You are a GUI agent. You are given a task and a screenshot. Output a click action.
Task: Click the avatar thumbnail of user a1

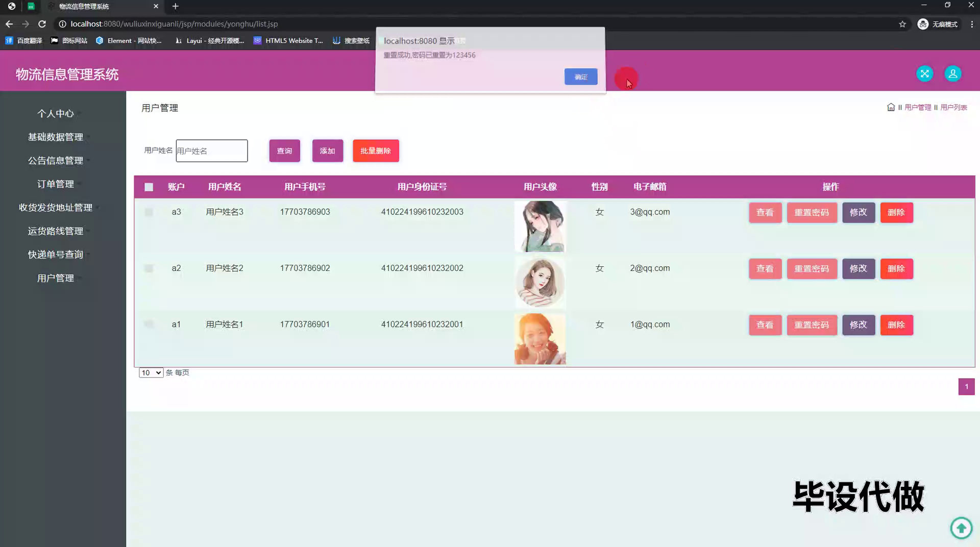tap(540, 338)
